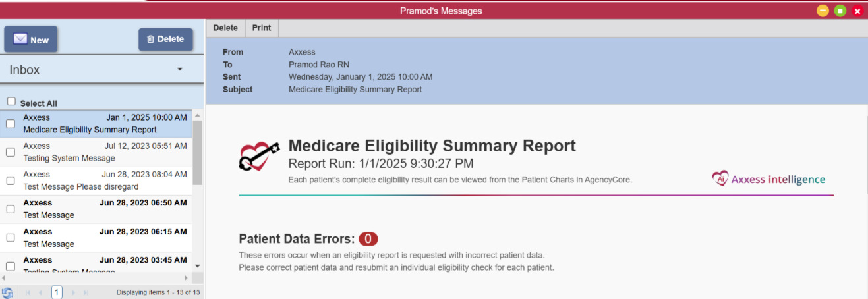Click Print in message toolbar
Image resolution: width=868 pixels, height=299 pixels.
[x=262, y=28]
